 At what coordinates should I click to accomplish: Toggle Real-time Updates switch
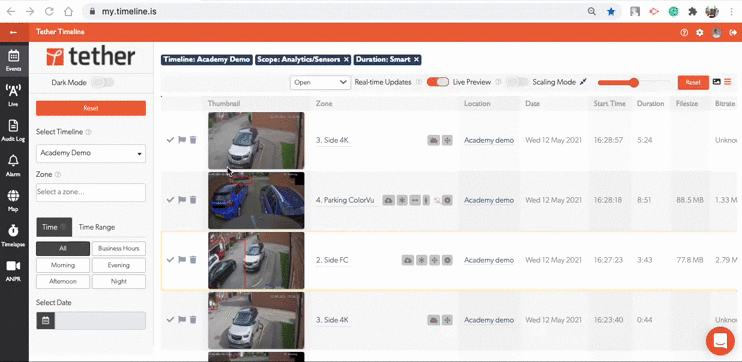point(438,82)
